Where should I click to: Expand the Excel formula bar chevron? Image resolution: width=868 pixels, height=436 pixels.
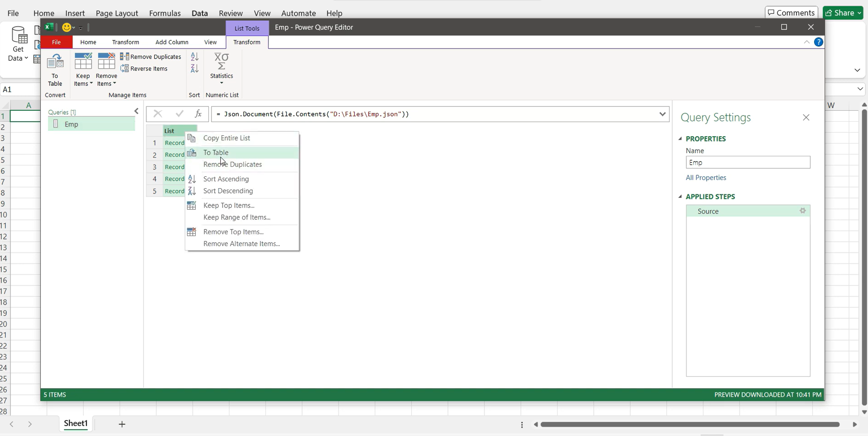tap(860, 89)
